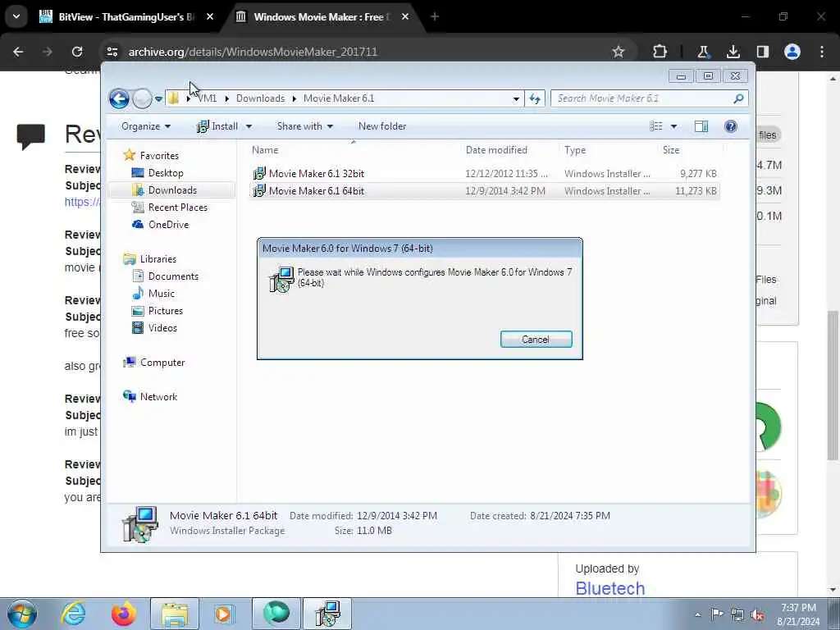Click Downloads in the address breadcrumb

260,98
